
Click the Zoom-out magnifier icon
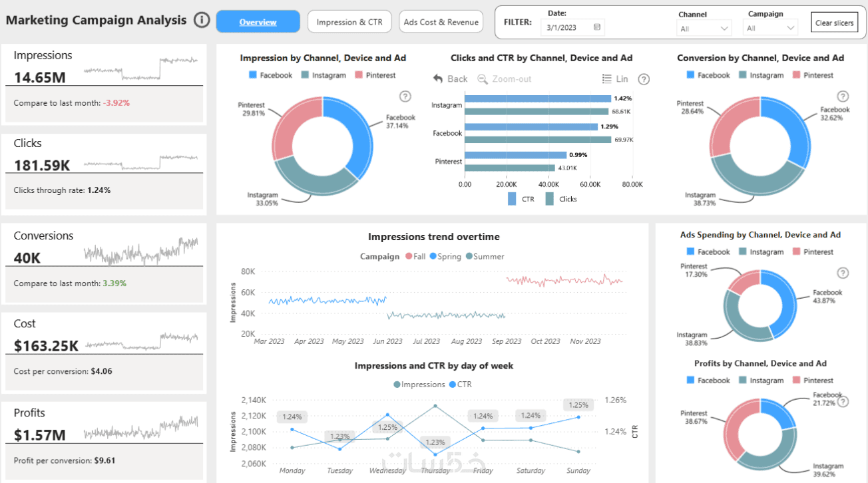click(483, 79)
